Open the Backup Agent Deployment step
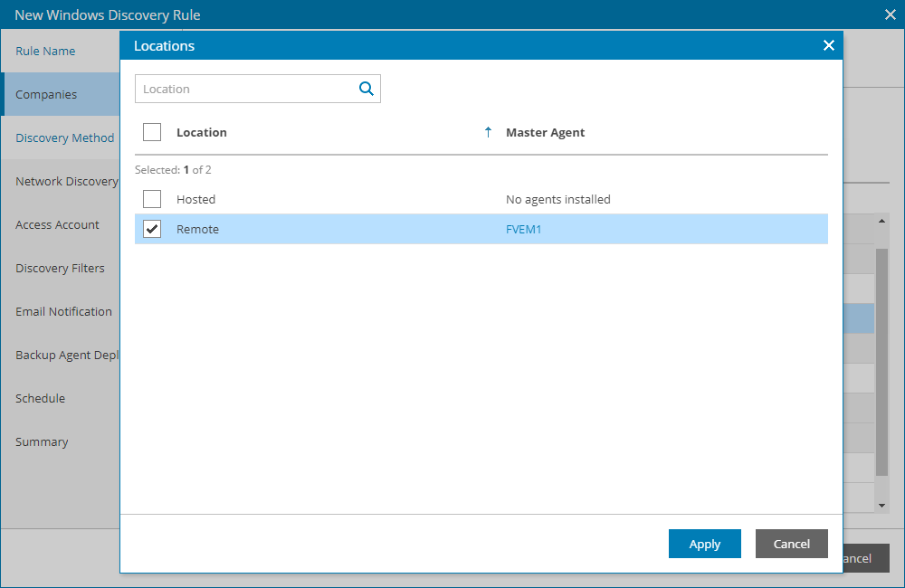905x588 pixels. tap(60, 355)
